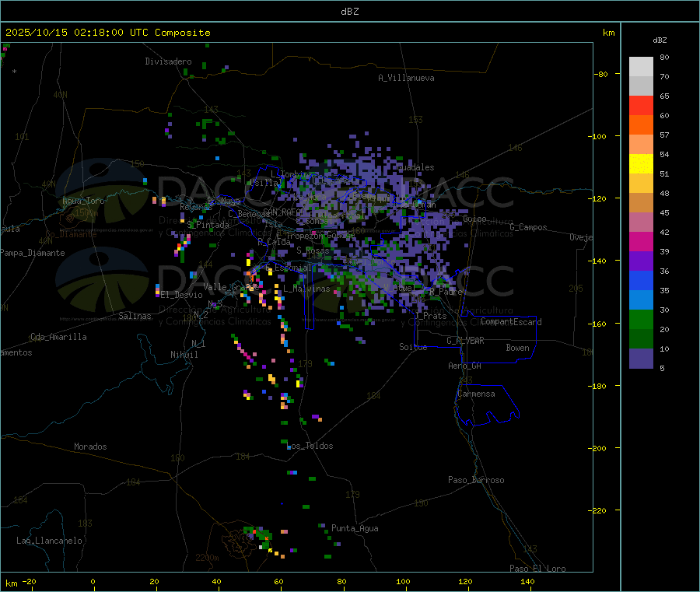Click the '65' value in the dBZ legend
The image size is (700, 592).
pos(664,96)
